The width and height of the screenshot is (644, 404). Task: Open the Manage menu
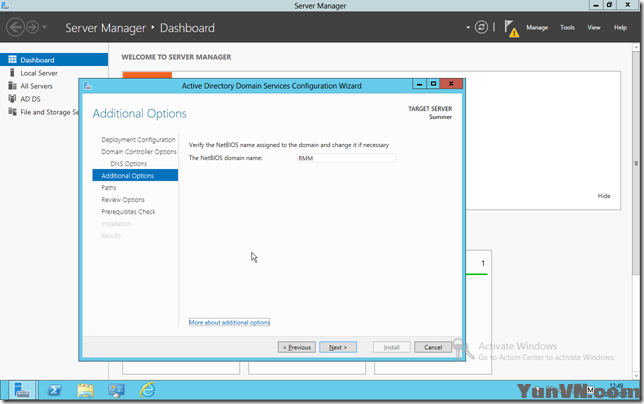pos(537,28)
